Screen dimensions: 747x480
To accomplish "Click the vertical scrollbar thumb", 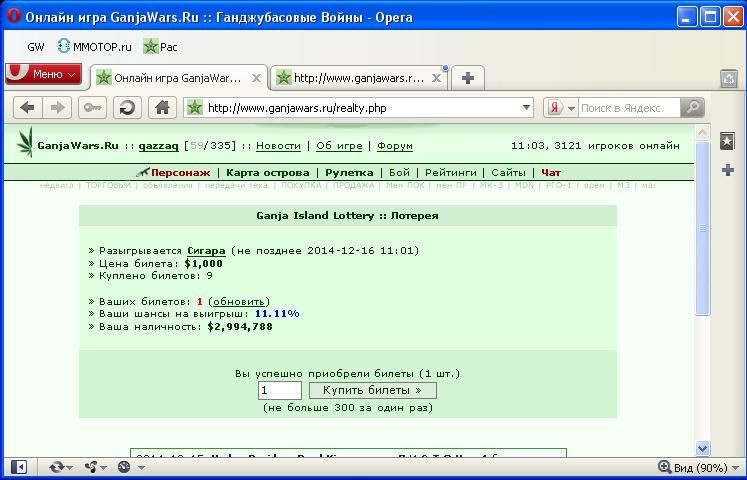I will point(702,228).
